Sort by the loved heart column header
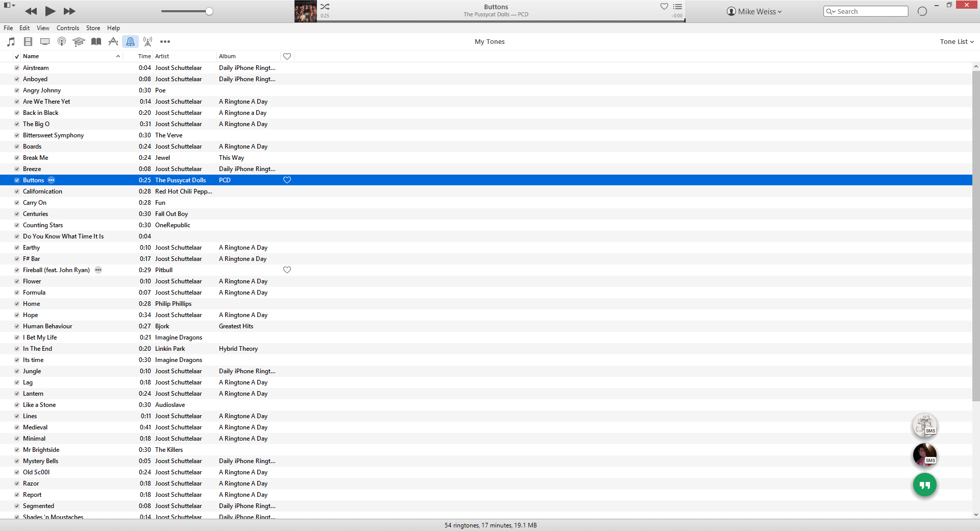Image resolution: width=980 pixels, height=531 pixels. (x=287, y=56)
